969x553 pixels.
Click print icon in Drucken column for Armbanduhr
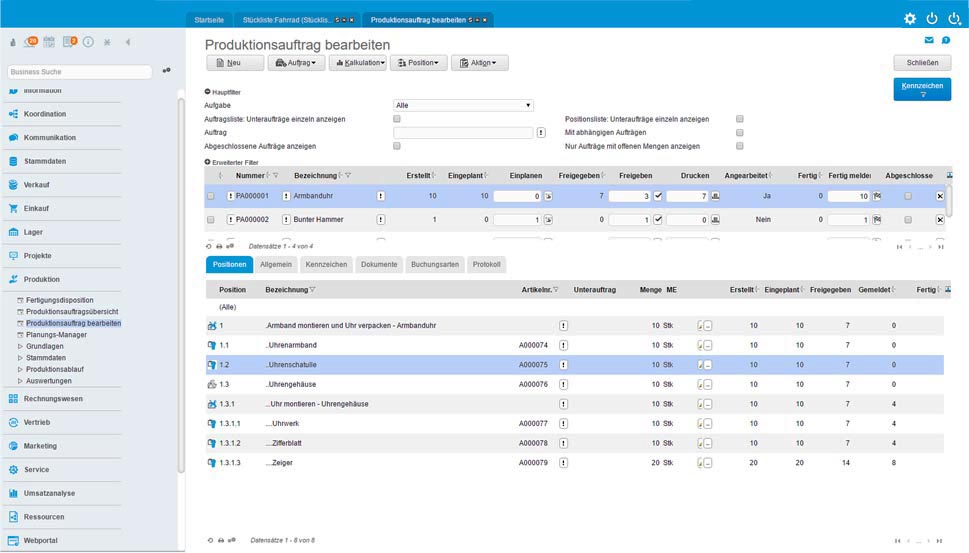715,196
